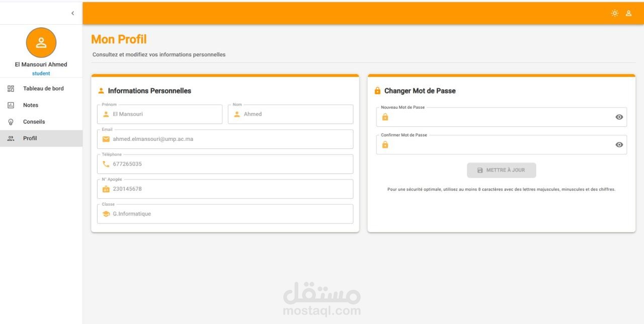644x324 pixels.
Task: Select Profil in the sidebar
Action: 41,138
